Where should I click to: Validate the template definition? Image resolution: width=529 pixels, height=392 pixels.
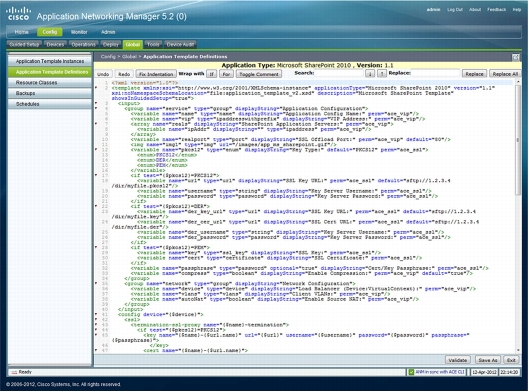pos(457,360)
